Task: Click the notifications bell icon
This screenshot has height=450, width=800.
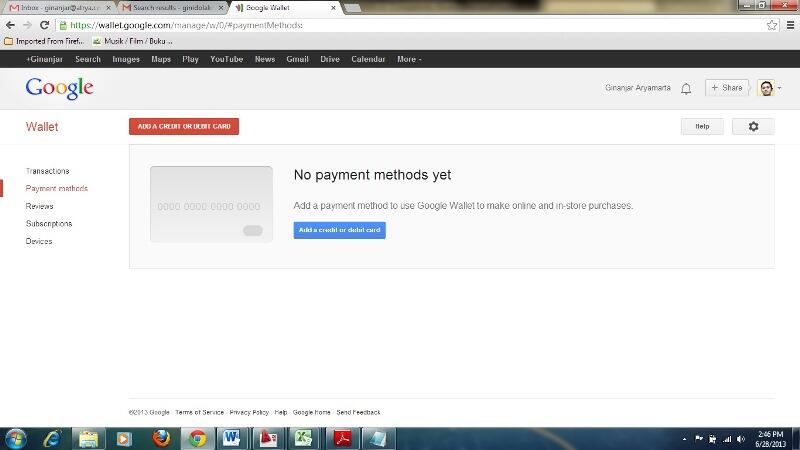Action: tap(686, 88)
